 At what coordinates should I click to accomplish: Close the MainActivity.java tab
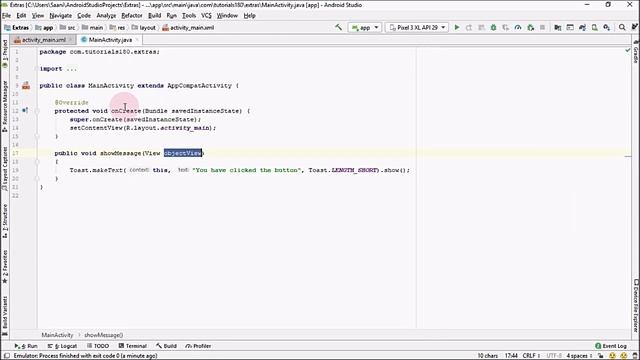[x=137, y=40]
